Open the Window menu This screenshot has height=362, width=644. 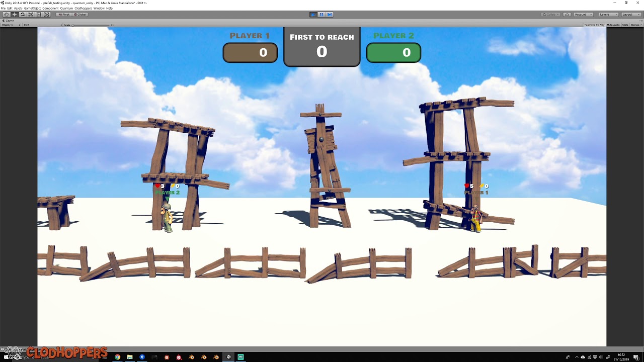tap(99, 9)
